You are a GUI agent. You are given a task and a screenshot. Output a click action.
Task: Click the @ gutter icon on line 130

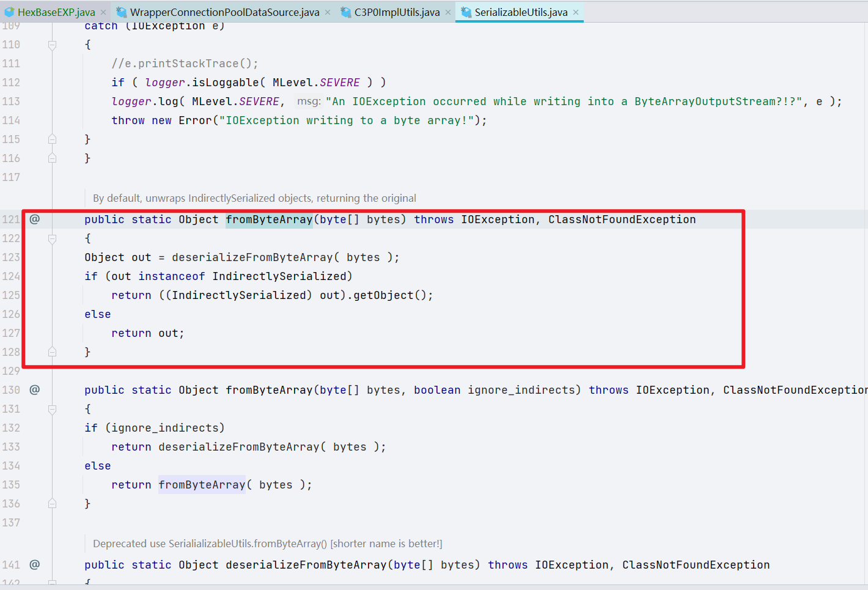(x=35, y=389)
